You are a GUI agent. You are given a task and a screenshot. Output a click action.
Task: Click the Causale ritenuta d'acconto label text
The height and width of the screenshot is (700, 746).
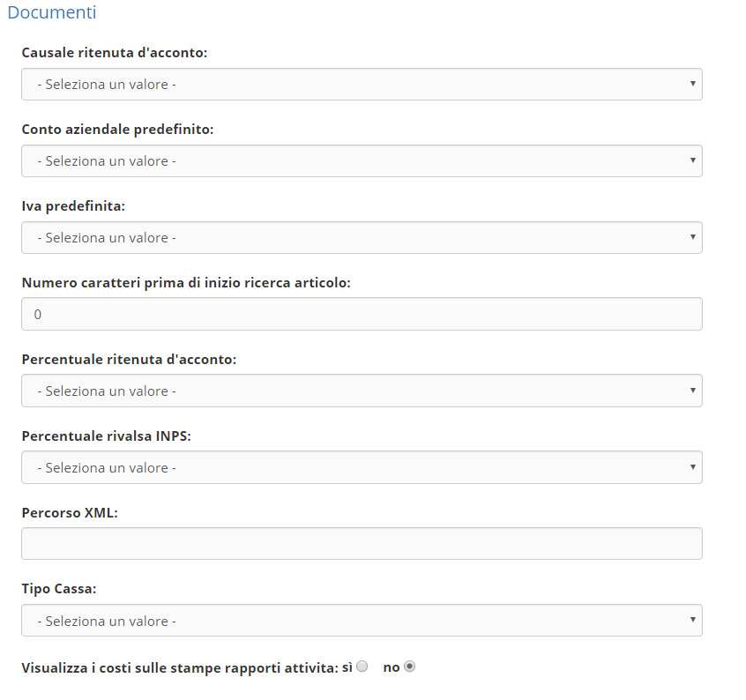(115, 53)
